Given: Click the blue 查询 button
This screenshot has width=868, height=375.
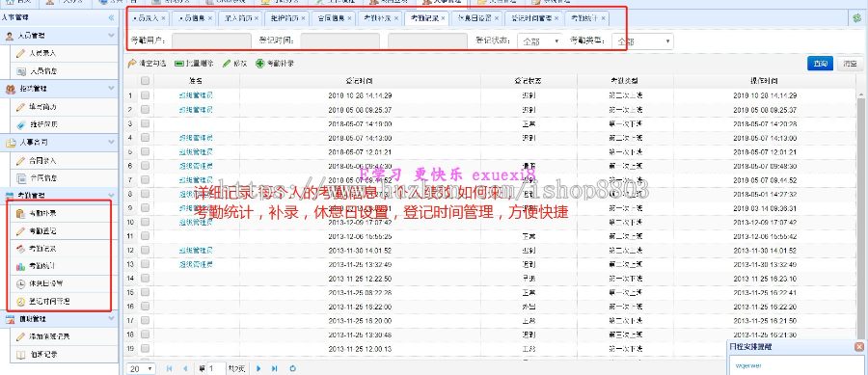Looking at the screenshot, I should pyautogui.click(x=820, y=64).
